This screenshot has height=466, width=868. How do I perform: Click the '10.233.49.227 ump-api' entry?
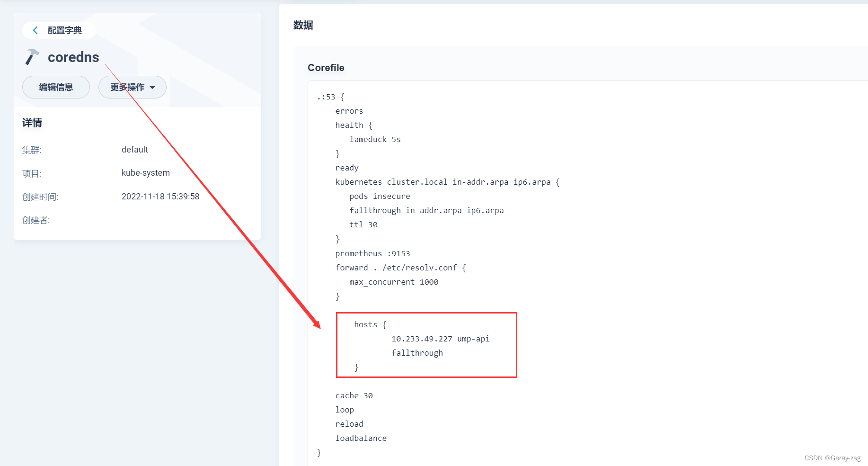click(x=440, y=339)
